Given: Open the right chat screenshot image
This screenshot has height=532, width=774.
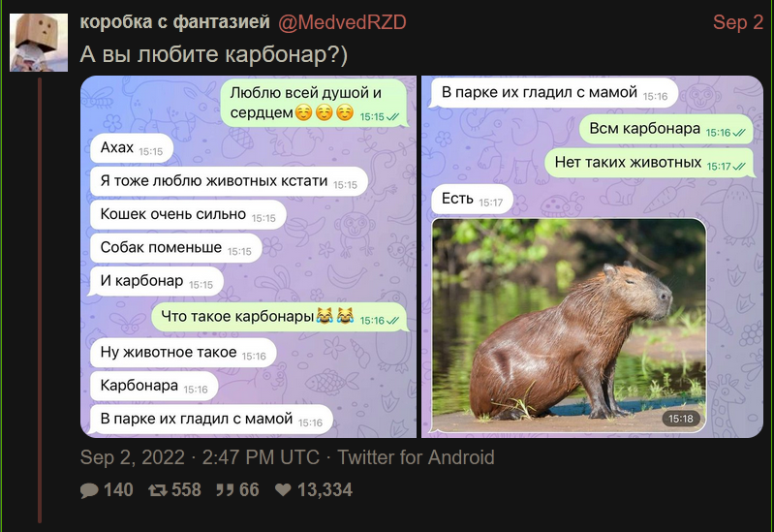Looking at the screenshot, I should 592,257.
